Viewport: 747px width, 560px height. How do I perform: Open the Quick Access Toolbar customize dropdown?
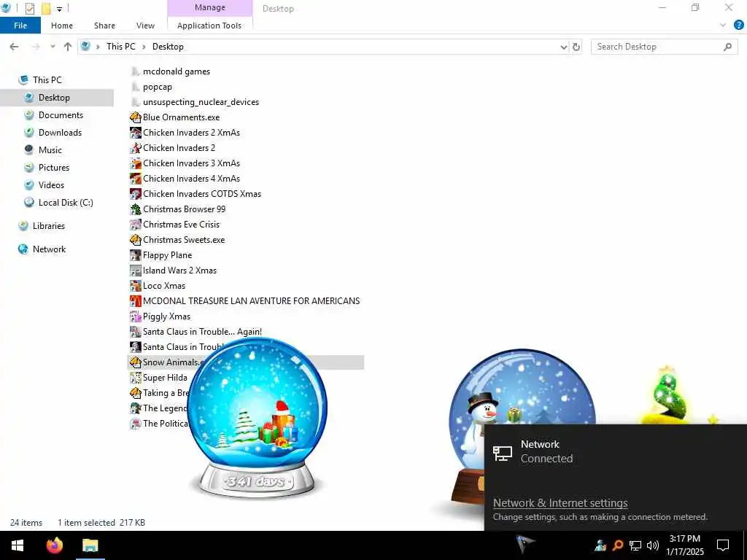(x=59, y=9)
